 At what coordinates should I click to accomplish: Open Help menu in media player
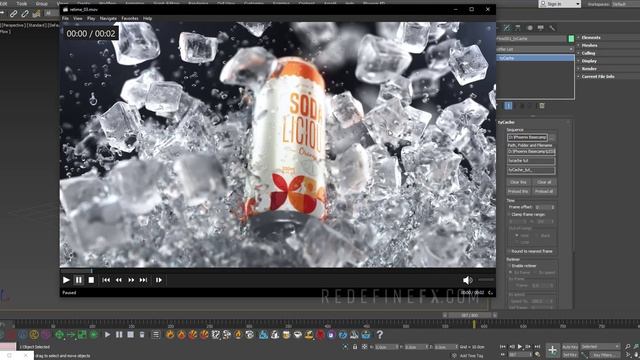(147, 18)
